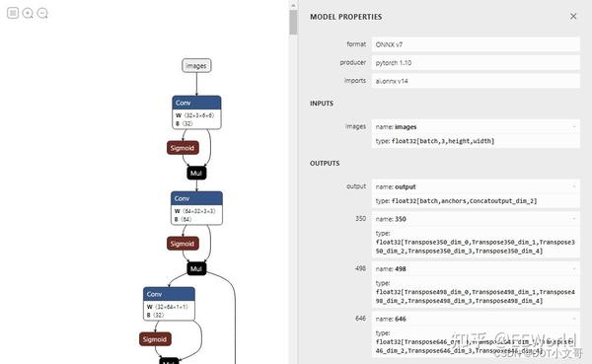Viewport: 592px width, 364px height.
Task: Close the Model Properties panel
Action: click(x=573, y=16)
